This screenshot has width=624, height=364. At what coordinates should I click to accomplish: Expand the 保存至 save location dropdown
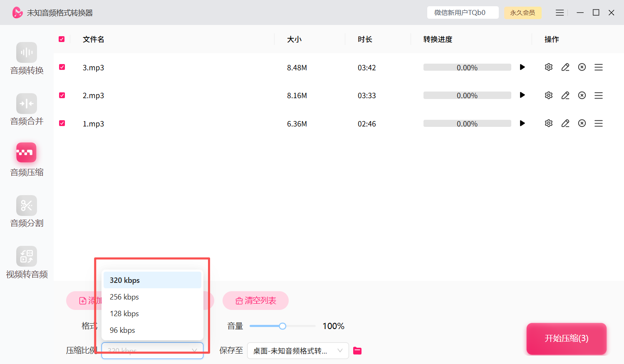[298, 351]
